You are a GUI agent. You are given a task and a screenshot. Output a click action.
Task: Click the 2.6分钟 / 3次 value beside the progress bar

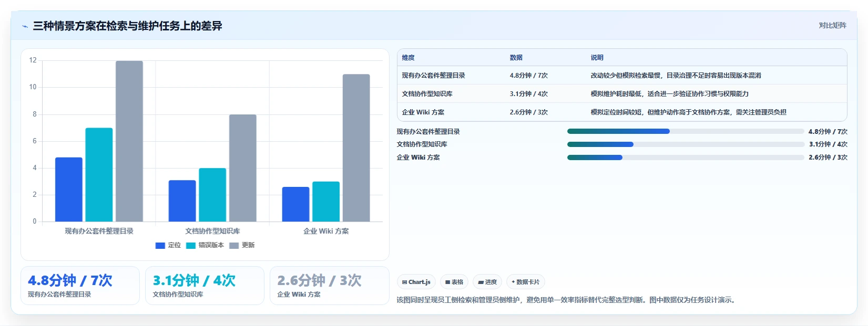(x=828, y=157)
